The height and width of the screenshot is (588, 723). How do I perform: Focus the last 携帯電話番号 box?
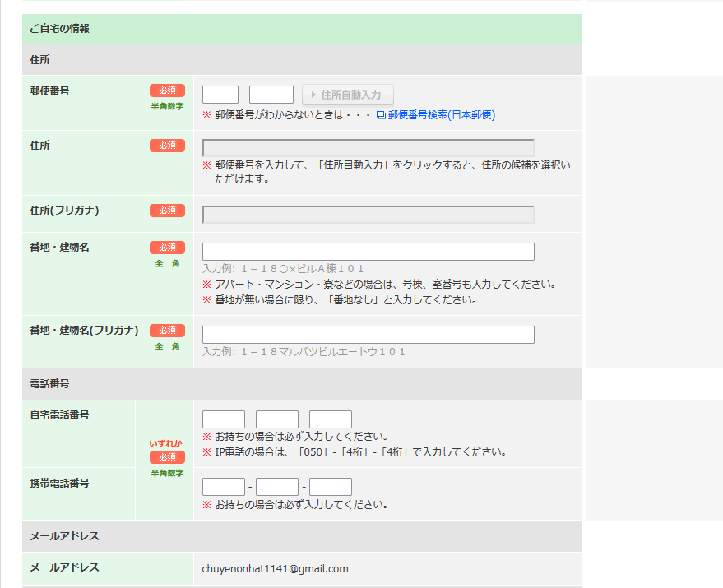pos(330,487)
